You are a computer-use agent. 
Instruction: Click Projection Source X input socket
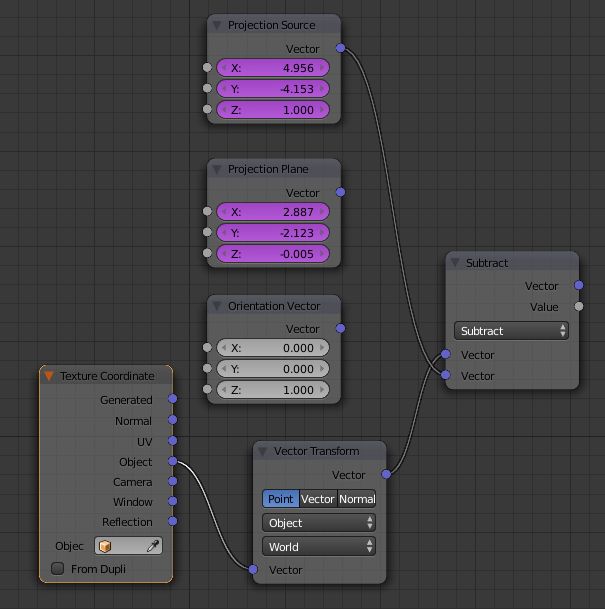[x=207, y=68]
